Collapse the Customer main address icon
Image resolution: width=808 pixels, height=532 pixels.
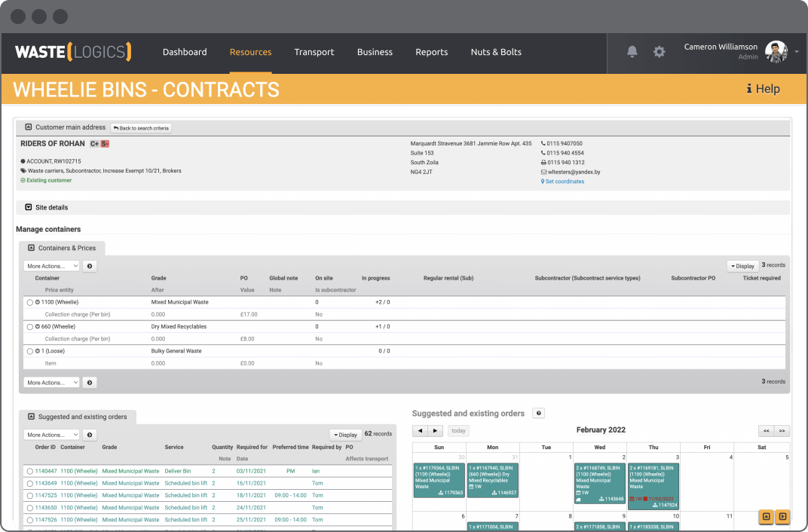click(29, 127)
